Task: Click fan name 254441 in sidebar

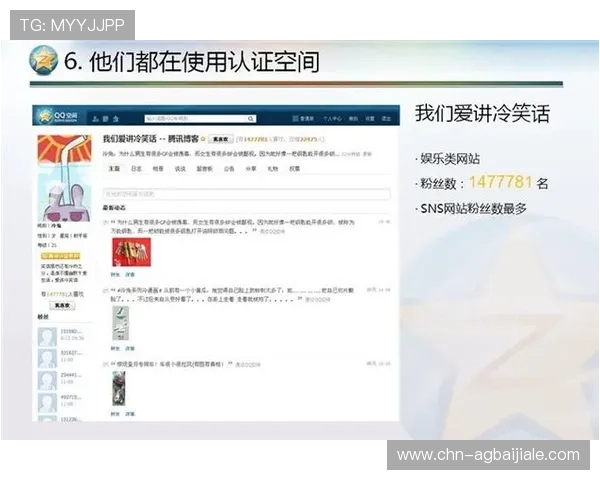Action: 71,375
